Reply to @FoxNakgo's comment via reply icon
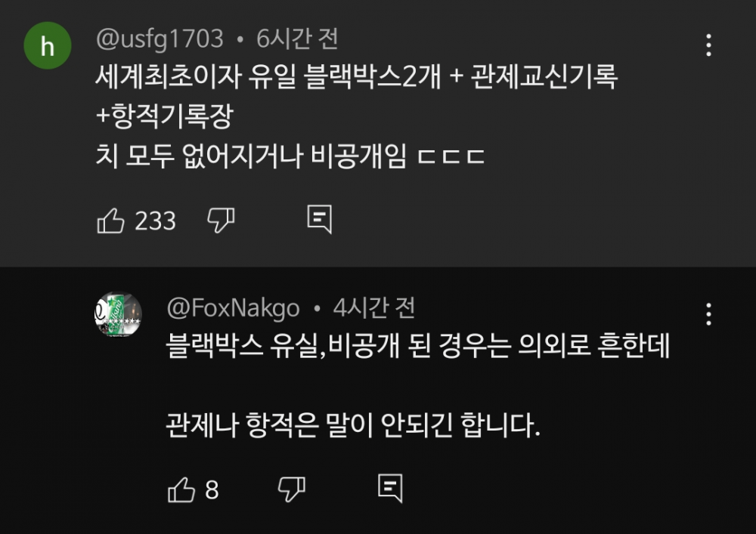Screen dimensions: 756x534 [390, 489]
